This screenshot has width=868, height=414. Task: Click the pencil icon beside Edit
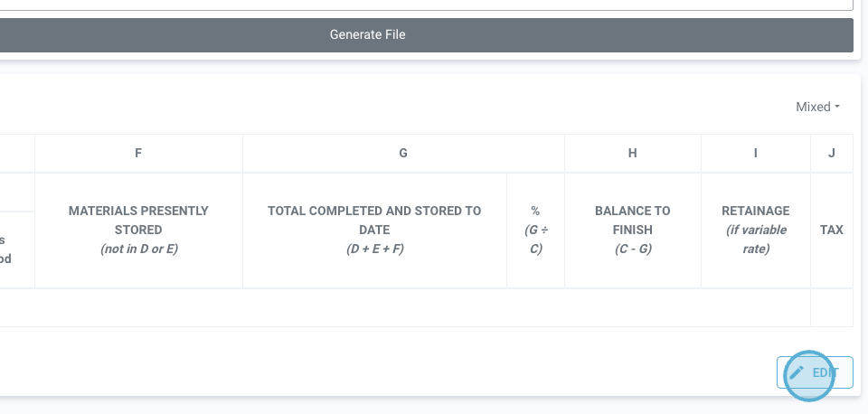797,372
